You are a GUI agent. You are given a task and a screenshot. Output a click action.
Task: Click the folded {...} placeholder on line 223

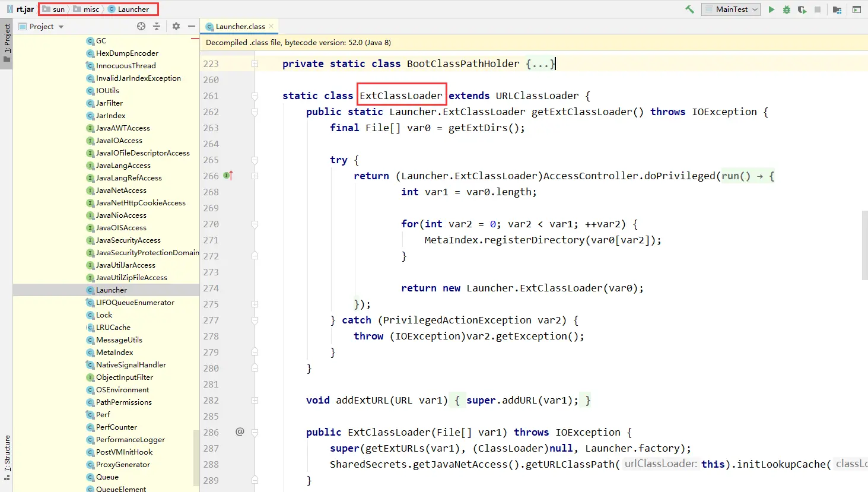pyautogui.click(x=540, y=64)
